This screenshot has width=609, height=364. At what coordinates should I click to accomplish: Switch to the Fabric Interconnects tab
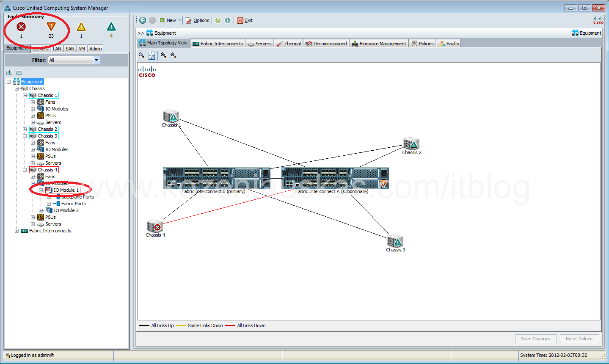pos(218,44)
